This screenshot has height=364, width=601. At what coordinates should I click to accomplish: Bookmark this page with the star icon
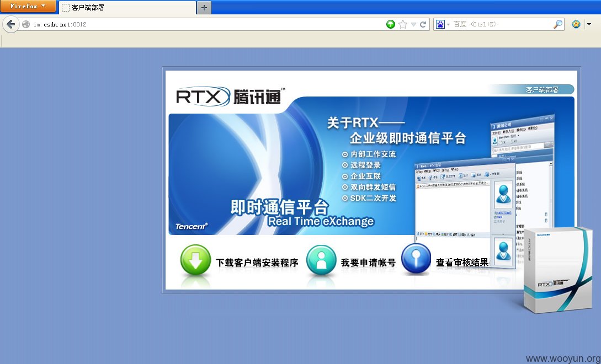(x=402, y=24)
